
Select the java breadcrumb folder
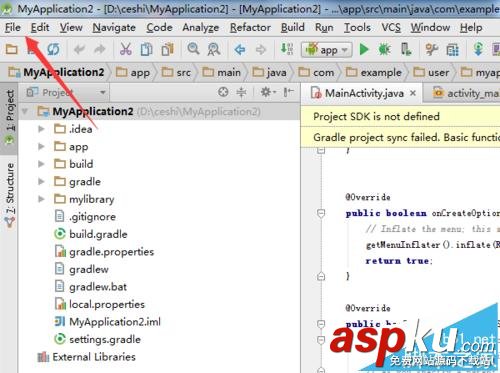coord(269,72)
